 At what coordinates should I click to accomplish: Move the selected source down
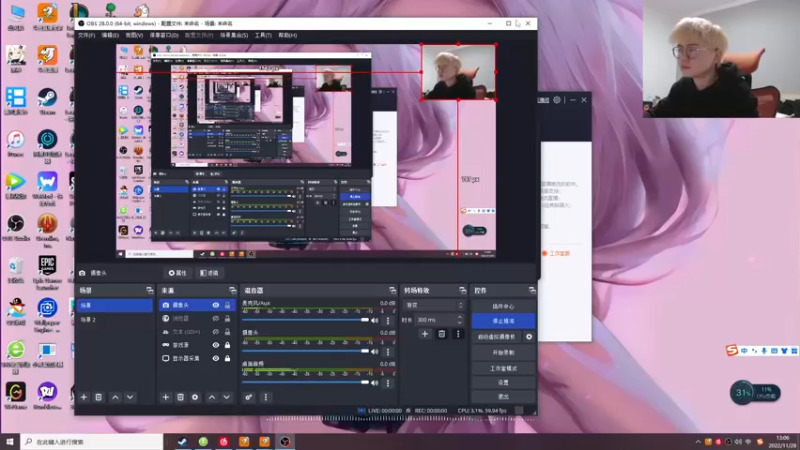pyautogui.click(x=227, y=397)
